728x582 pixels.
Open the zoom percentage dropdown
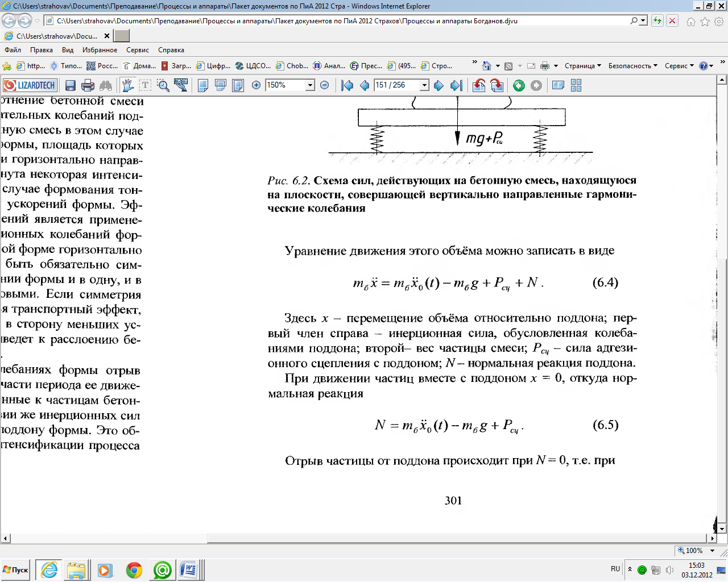click(310, 85)
